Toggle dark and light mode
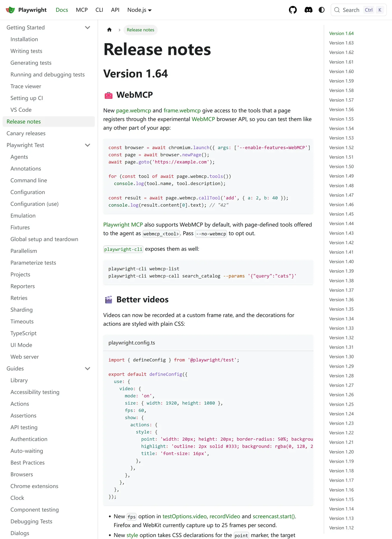Screen dimensions: 392x539 [x=321, y=10]
